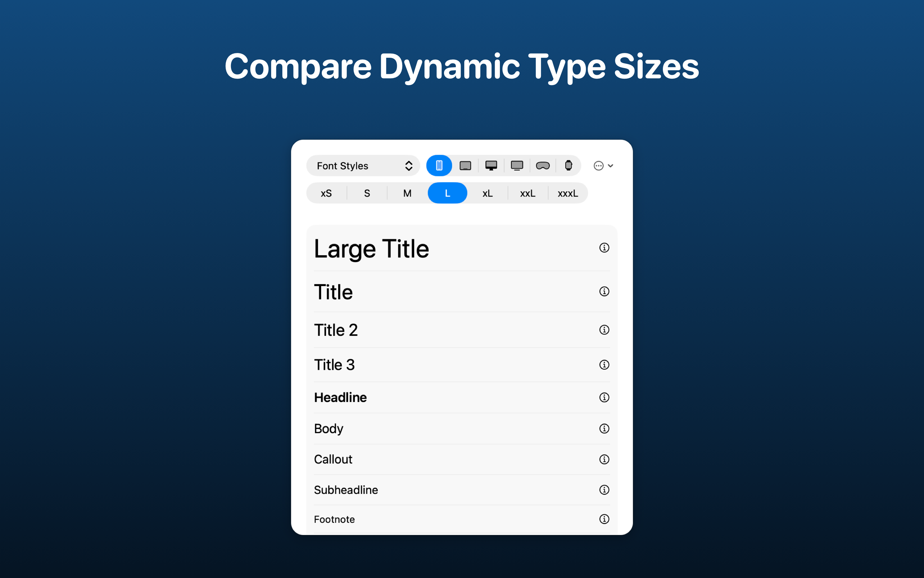Screen dimensions: 924x578
Task: Click the Title 3 row text
Action: tap(335, 365)
